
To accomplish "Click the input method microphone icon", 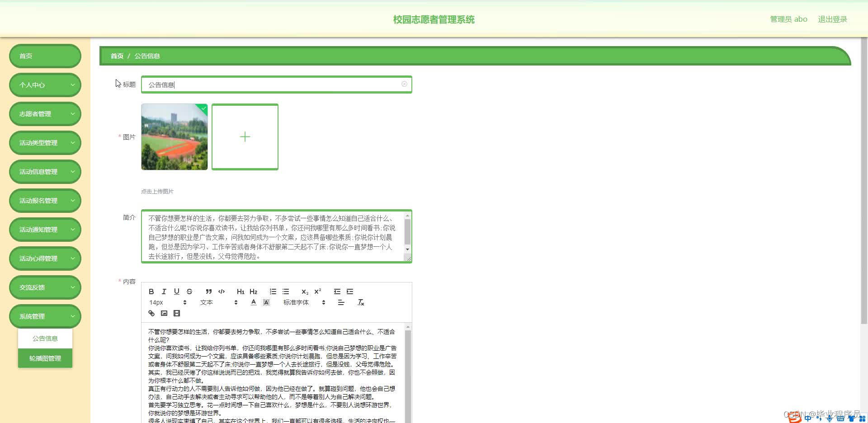I will click(830, 418).
